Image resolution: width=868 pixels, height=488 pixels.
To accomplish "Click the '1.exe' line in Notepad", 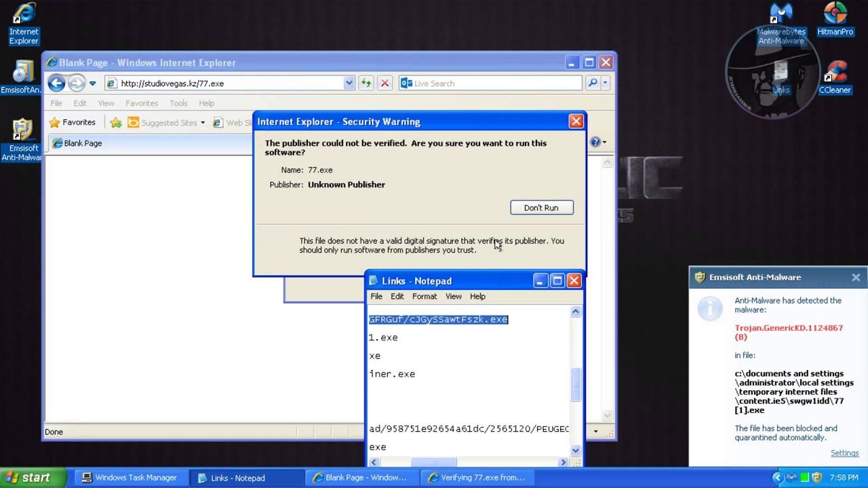I will pyautogui.click(x=383, y=338).
